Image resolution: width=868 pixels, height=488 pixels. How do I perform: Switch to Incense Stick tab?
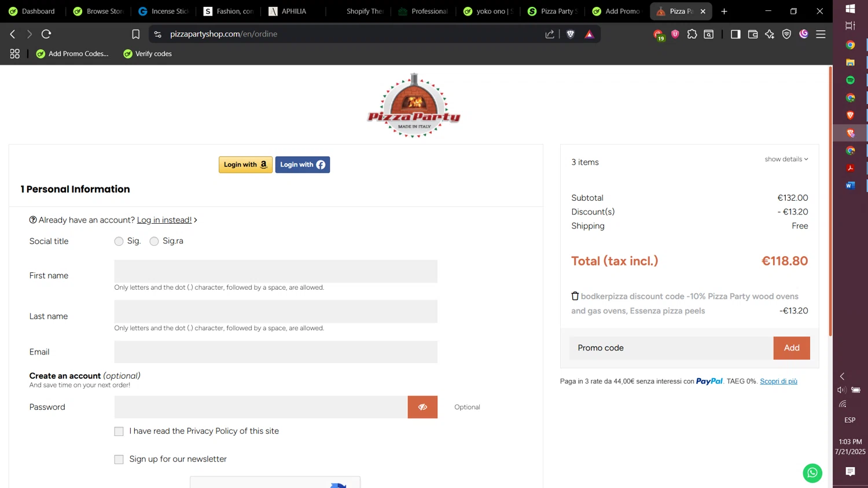[x=164, y=11]
